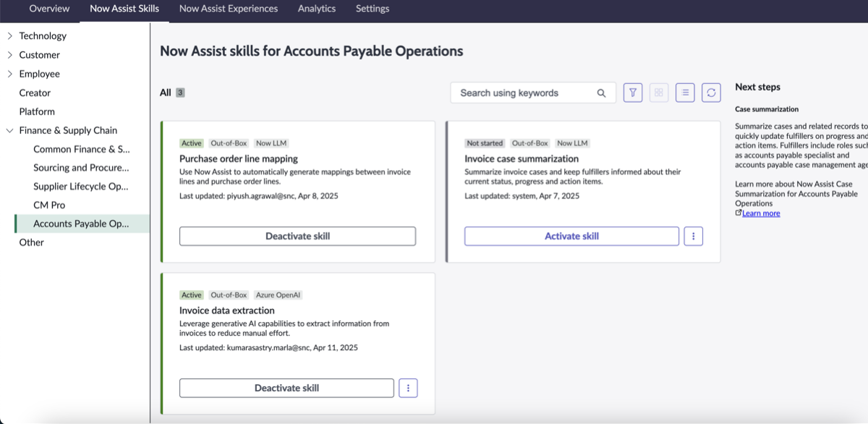Select the Now Assist Skills tab
The height and width of the screenshot is (424, 868).
[x=124, y=9]
